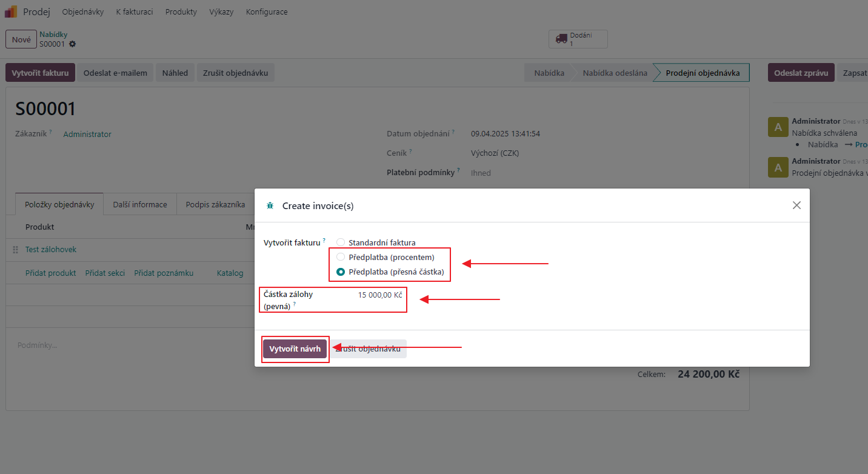Select Standardní faktura radio option
This screenshot has height=474, width=868.
341,242
